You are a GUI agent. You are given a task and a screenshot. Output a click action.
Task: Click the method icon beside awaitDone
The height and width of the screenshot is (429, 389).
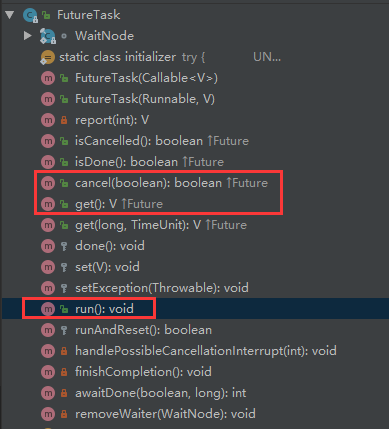click(48, 393)
